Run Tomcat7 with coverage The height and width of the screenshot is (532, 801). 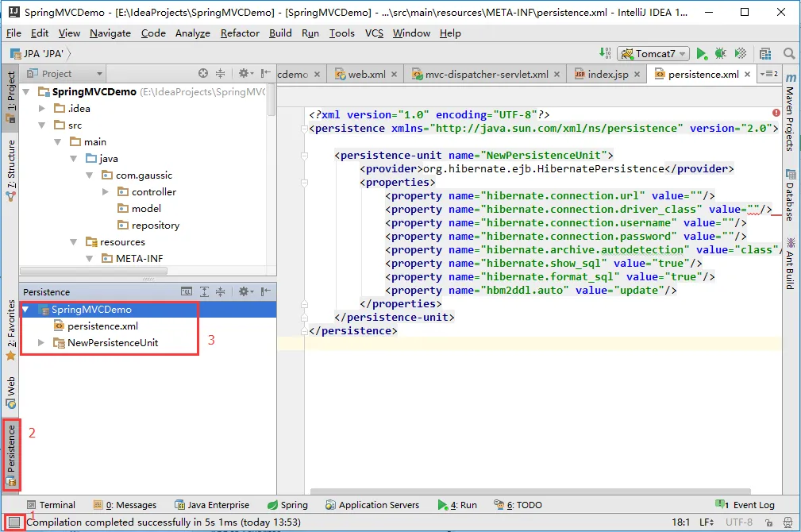(740, 54)
